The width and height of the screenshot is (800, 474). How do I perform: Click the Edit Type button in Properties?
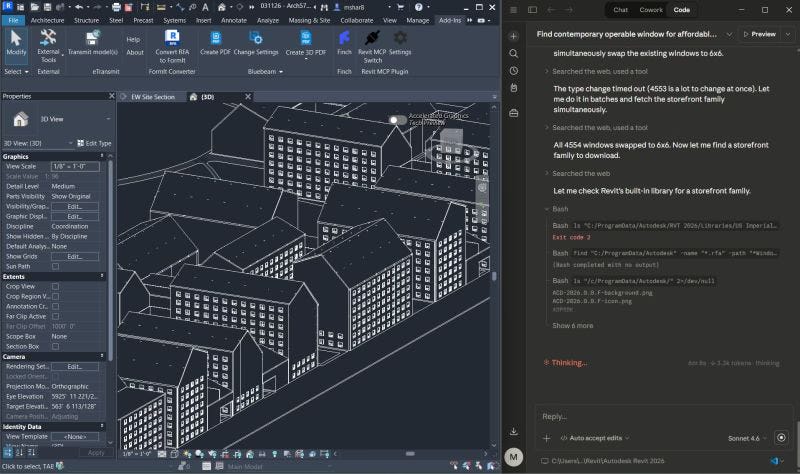[94, 143]
